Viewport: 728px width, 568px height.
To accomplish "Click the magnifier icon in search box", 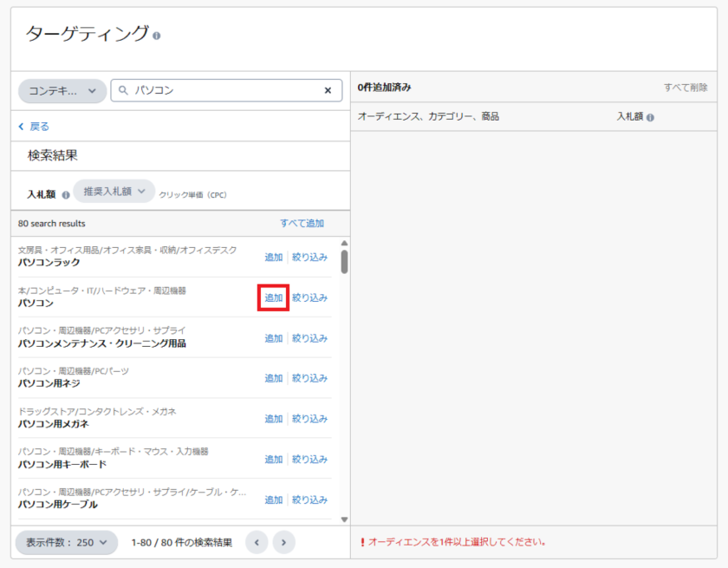I will (123, 90).
